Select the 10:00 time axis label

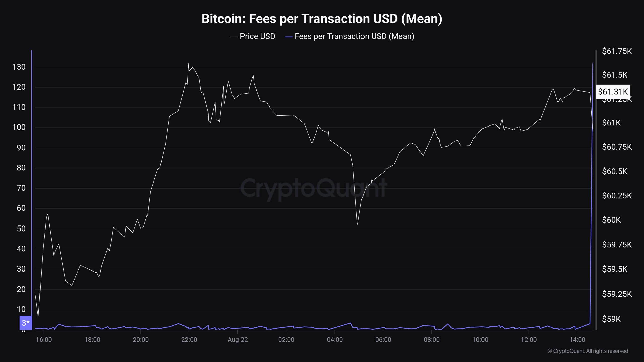[x=480, y=340]
